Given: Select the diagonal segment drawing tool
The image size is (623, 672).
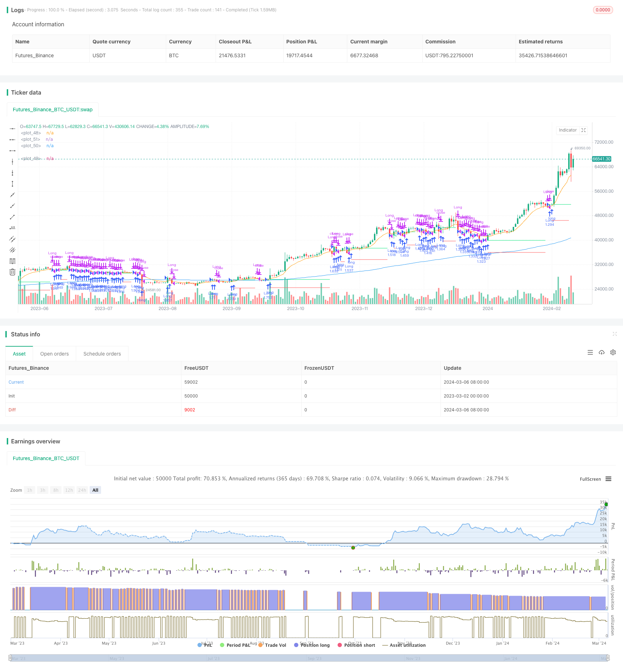Looking at the screenshot, I should click(x=12, y=217).
